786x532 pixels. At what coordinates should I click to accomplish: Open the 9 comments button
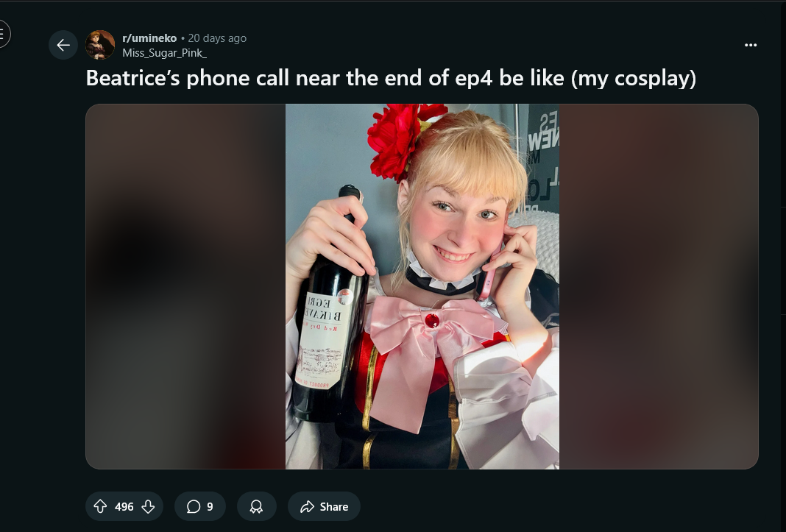tap(200, 506)
